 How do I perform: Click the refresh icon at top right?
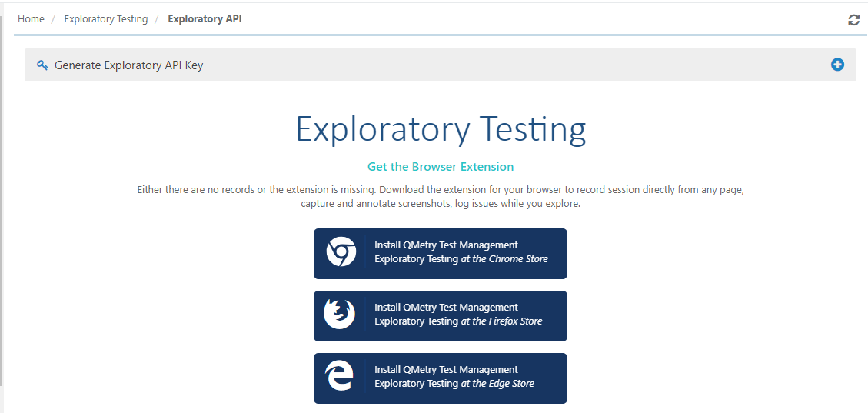(853, 20)
